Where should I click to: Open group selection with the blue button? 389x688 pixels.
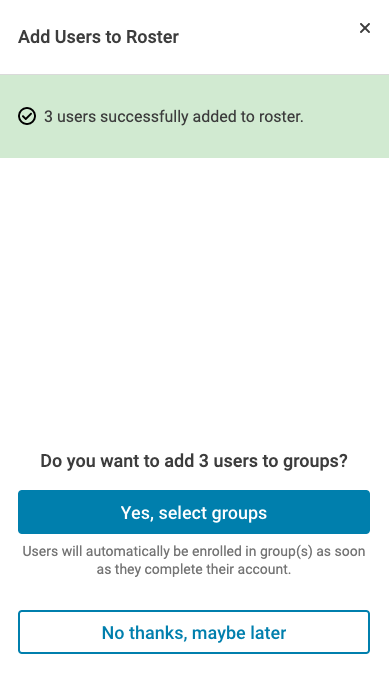(x=194, y=512)
